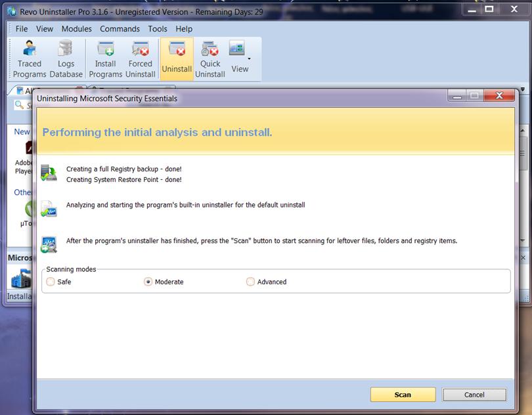The image size is (532, 415).
Task: Click the 'New' group label in program list
Action: tap(22, 132)
